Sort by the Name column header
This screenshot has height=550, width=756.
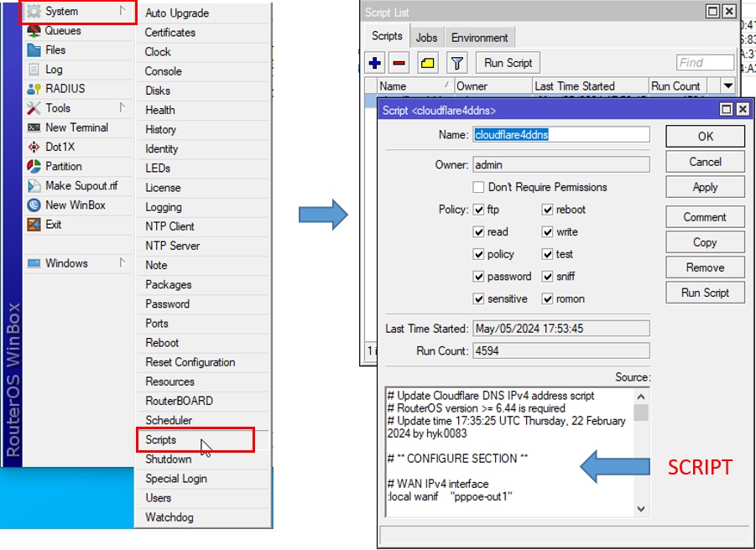tap(415, 86)
